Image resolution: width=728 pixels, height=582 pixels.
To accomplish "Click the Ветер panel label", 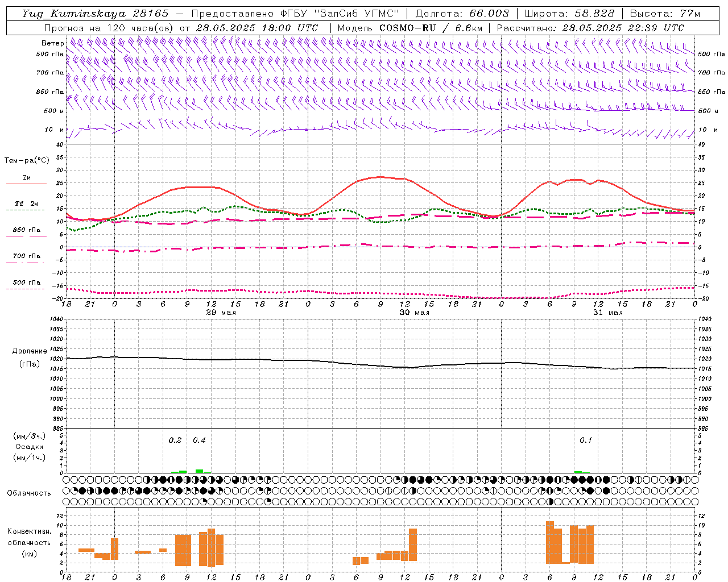I will point(52,43).
